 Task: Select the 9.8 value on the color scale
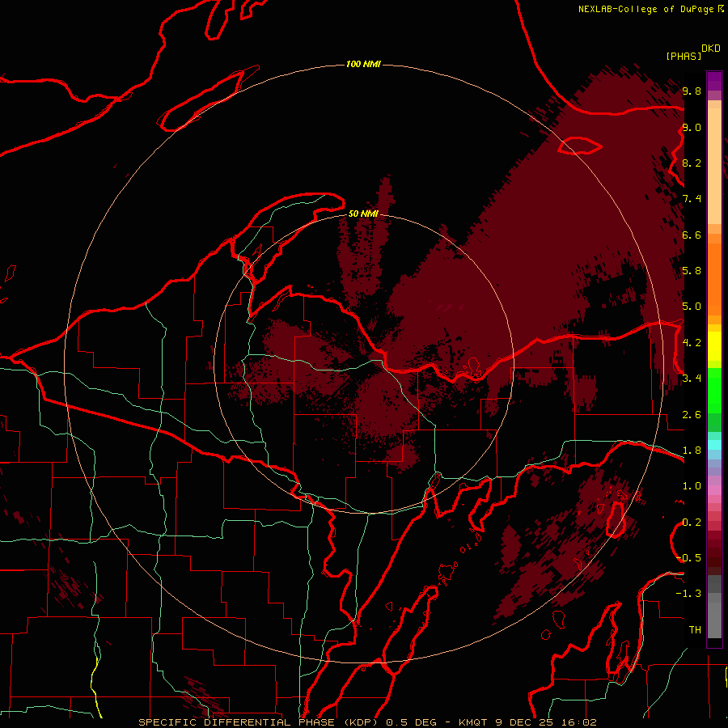(x=692, y=91)
